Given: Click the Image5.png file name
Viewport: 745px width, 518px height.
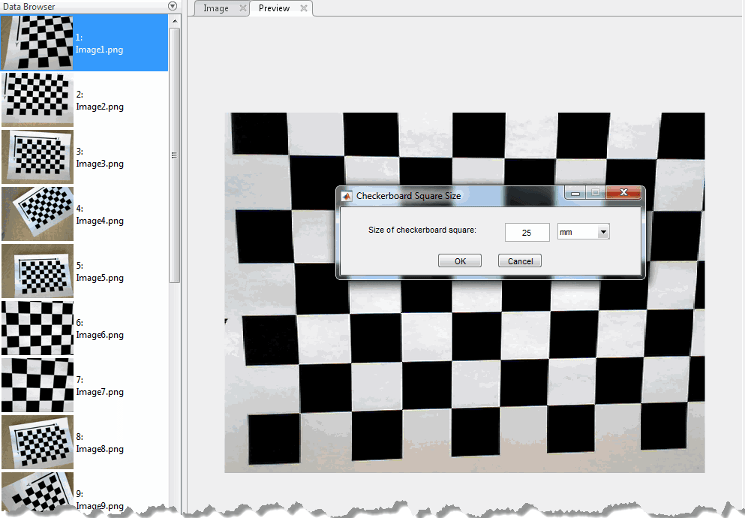Looking at the screenshot, I should tap(100, 278).
